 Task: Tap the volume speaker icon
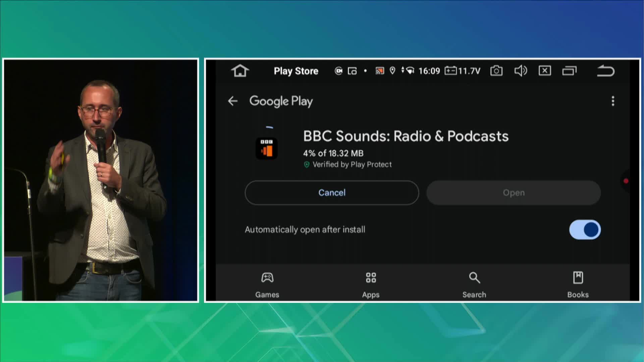(521, 71)
